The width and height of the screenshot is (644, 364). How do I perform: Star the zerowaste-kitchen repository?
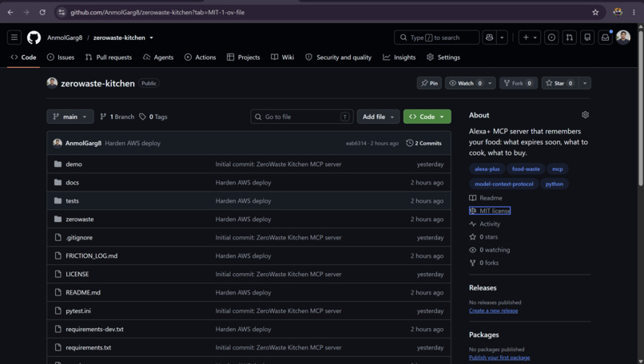point(560,83)
